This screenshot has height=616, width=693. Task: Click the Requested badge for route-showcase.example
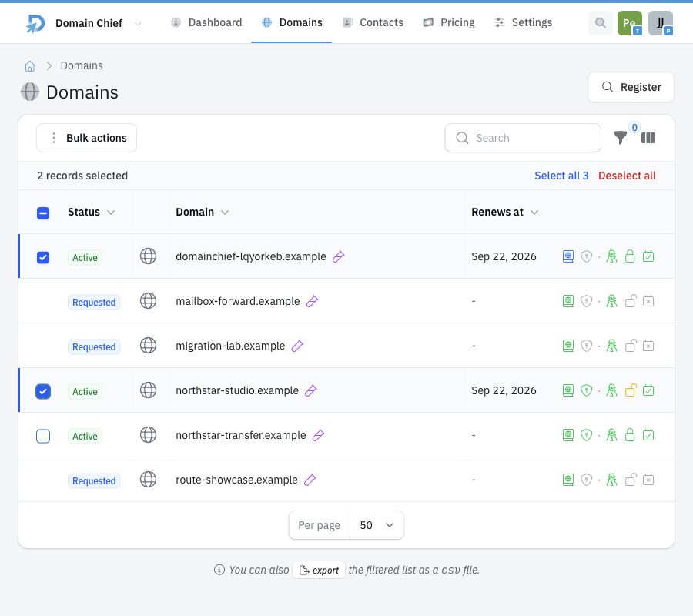[94, 480]
